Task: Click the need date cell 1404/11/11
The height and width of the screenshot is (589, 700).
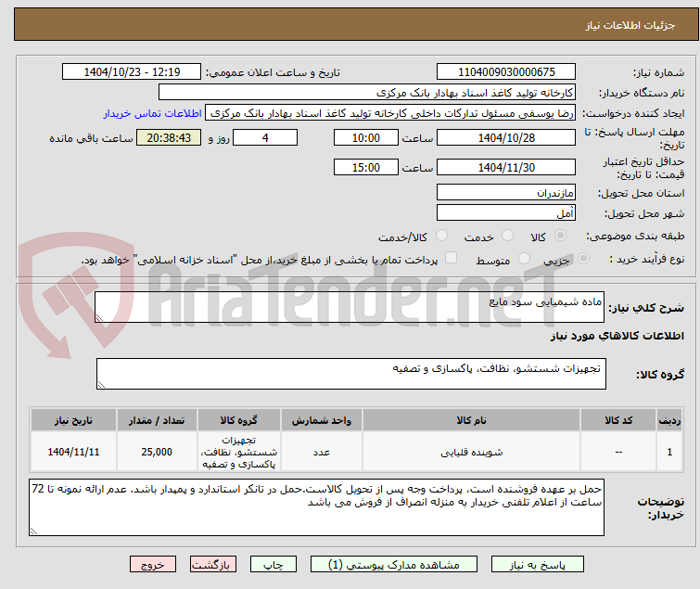Action: 73,452
